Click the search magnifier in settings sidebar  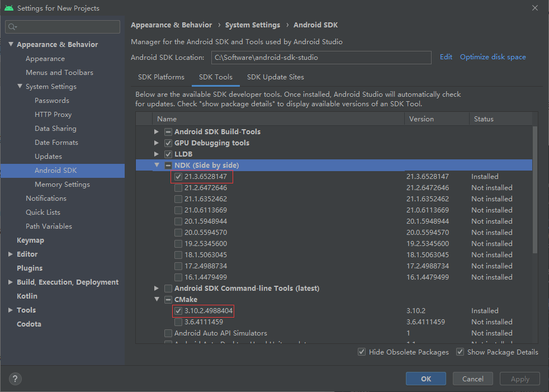coord(12,26)
